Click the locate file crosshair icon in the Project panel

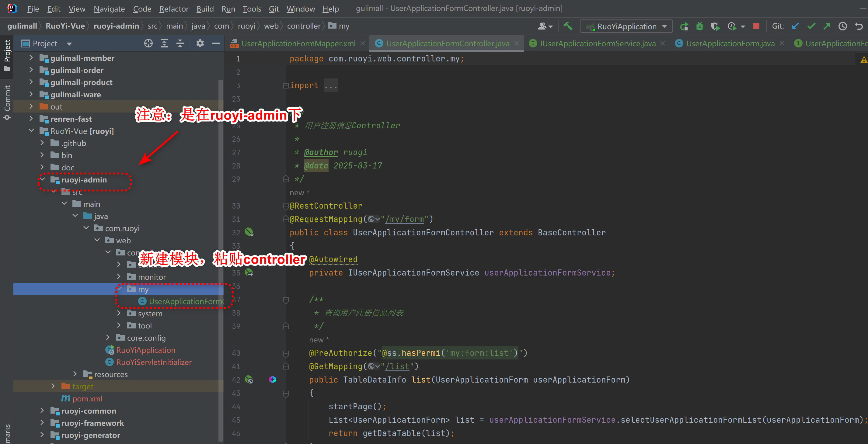(148, 43)
